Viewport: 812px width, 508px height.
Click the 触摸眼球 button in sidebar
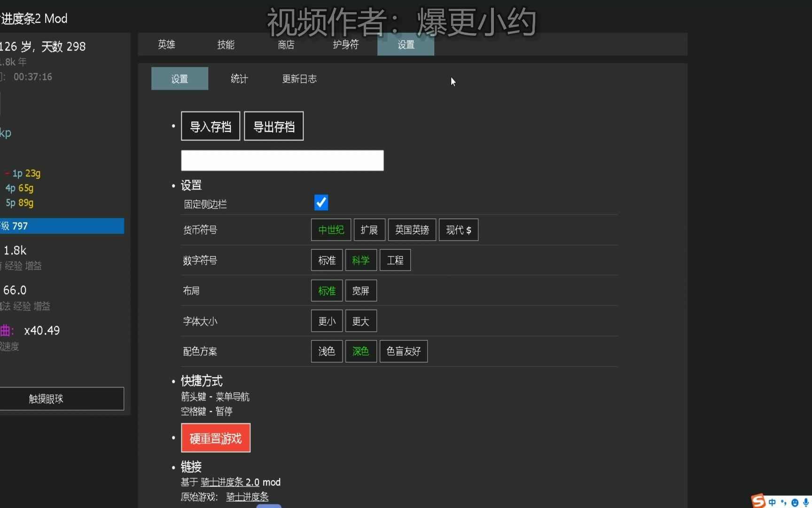point(62,399)
